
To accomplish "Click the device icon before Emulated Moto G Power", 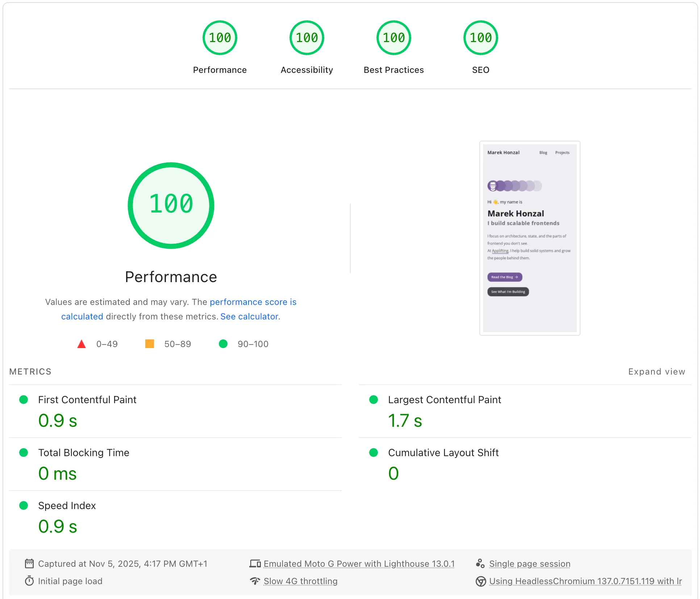I will tap(255, 563).
